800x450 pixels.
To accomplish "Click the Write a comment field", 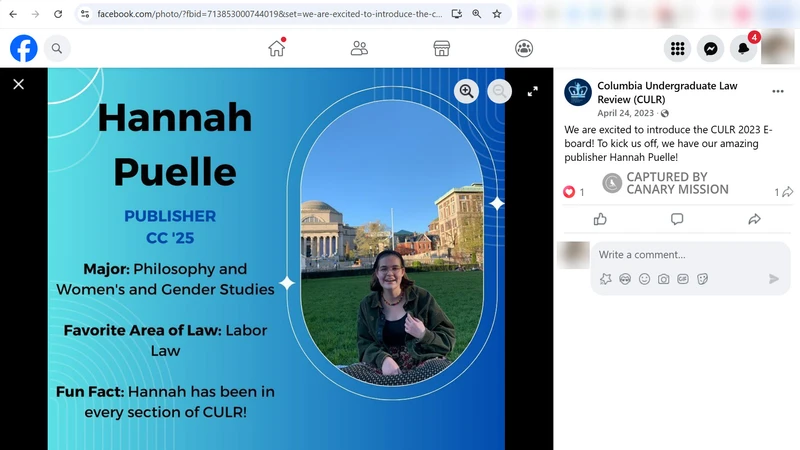I will [x=690, y=255].
